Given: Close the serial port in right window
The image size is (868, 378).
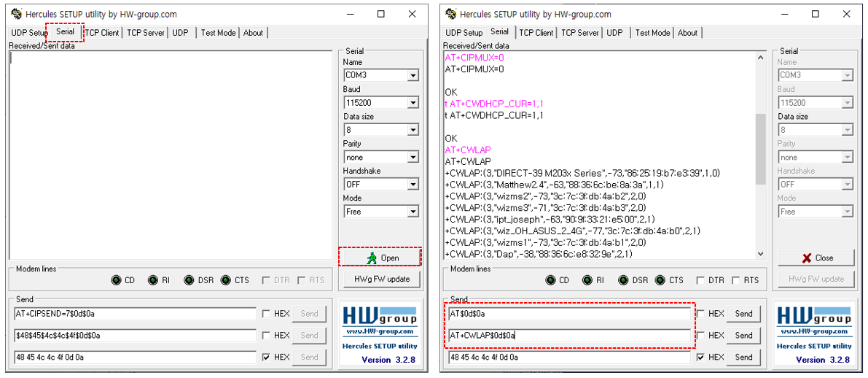Looking at the screenshot, I should click(x=816, y=258).
